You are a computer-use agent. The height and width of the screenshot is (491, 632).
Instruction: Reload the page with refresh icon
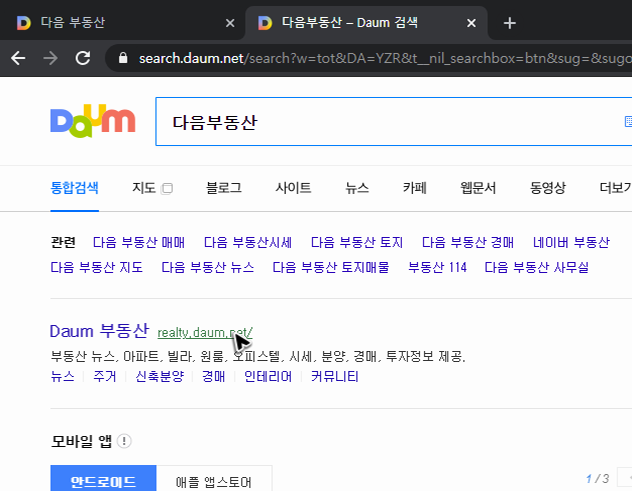tap(83, 58)
